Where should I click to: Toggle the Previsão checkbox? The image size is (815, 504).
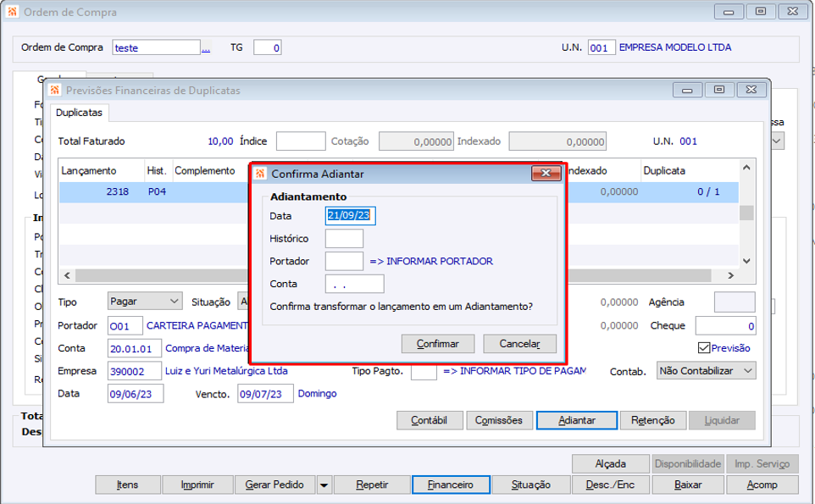click(704, 347)
